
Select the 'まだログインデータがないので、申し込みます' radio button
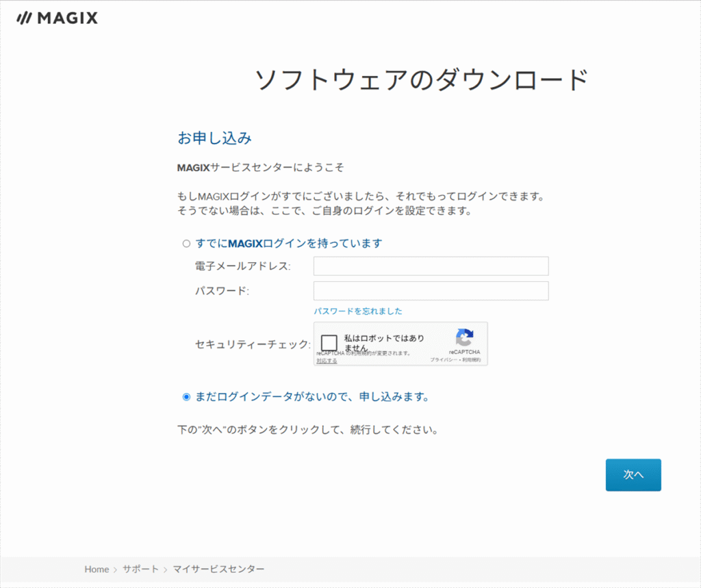coord(186,397)
